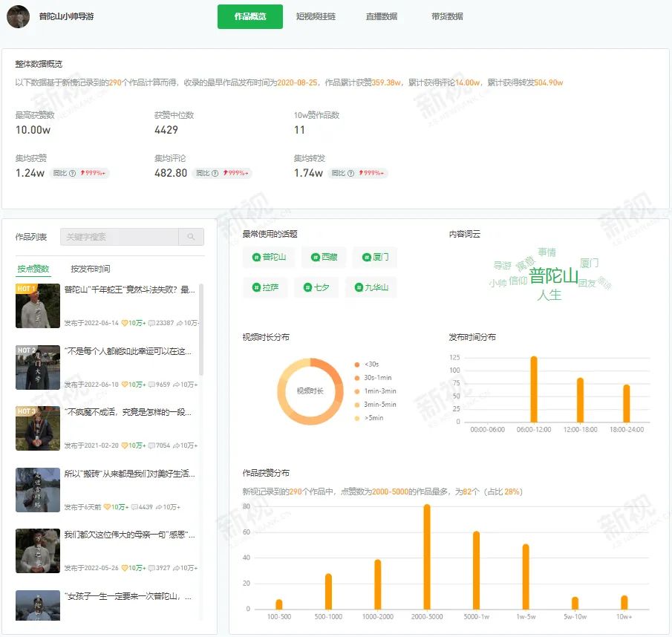Click the 同比 help icon beside 集均获赞
This screenshot has width=672, height=637.
click(x=73, y=173)
